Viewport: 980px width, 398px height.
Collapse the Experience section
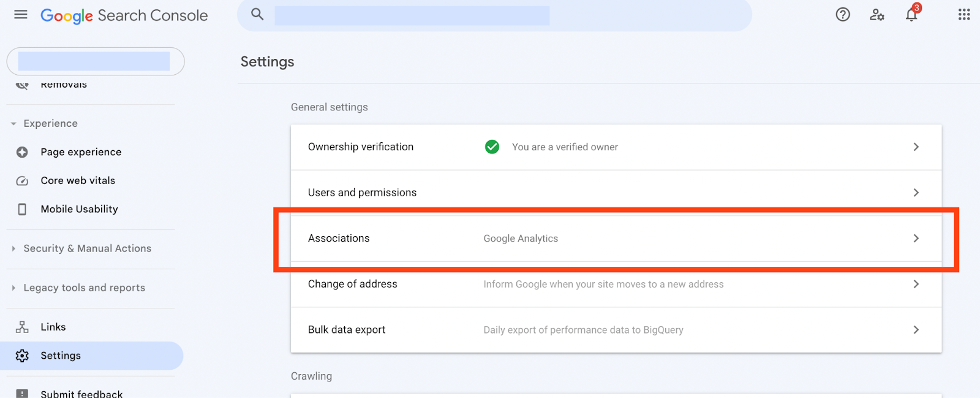tap(13, 124)
